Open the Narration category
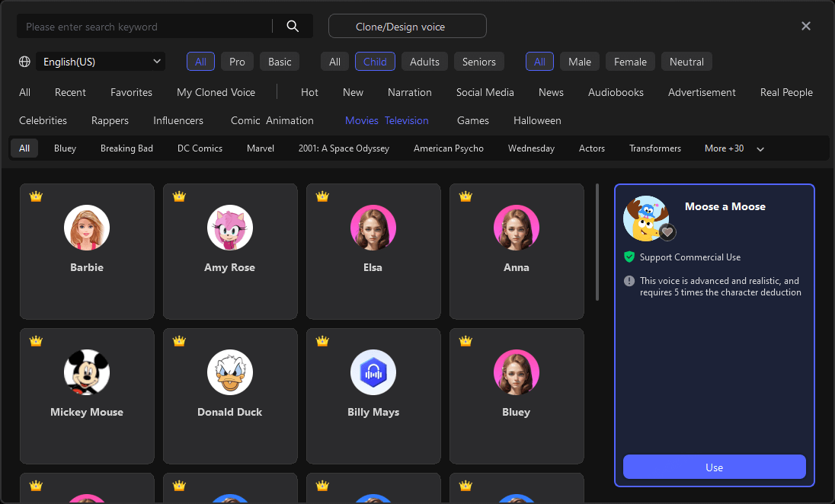This screenshot has width=835, height=504. 410,92
